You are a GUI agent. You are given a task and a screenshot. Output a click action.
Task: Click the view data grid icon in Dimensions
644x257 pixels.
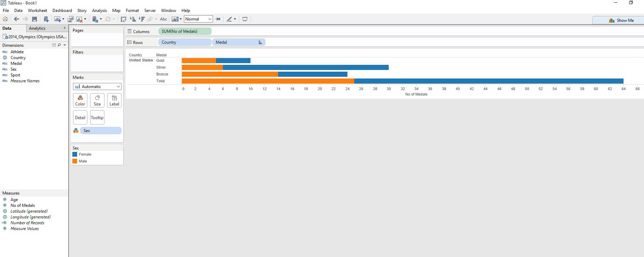click(x=54, y=45)
